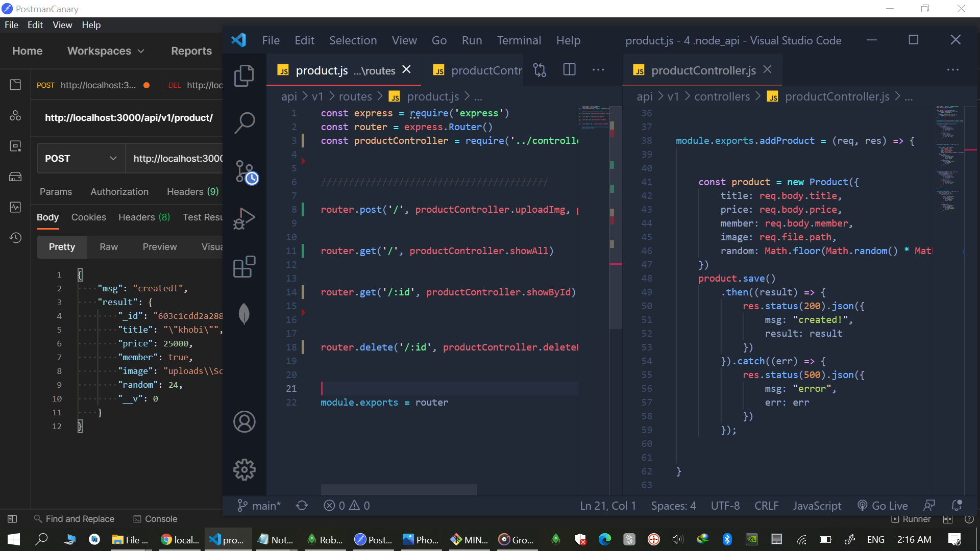
Task: Open the VS Code Search panel
Action: pos(244,123)
